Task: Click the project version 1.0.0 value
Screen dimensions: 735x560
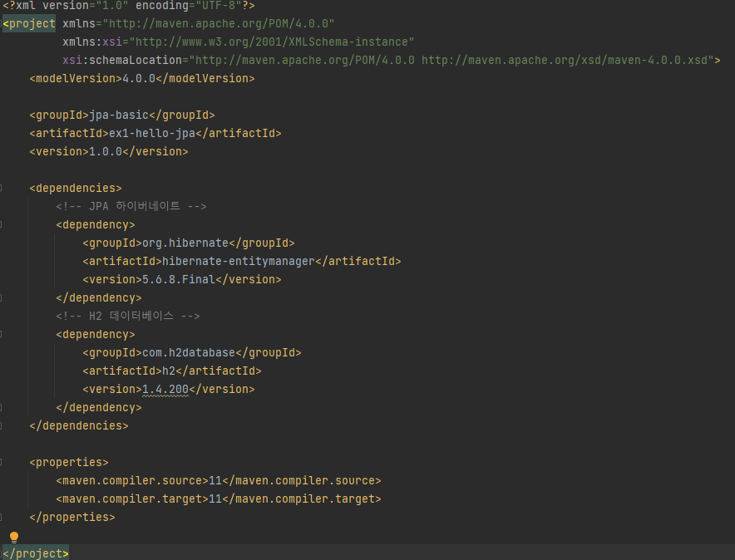Action: pyautogui.click(x=106, y=151)
